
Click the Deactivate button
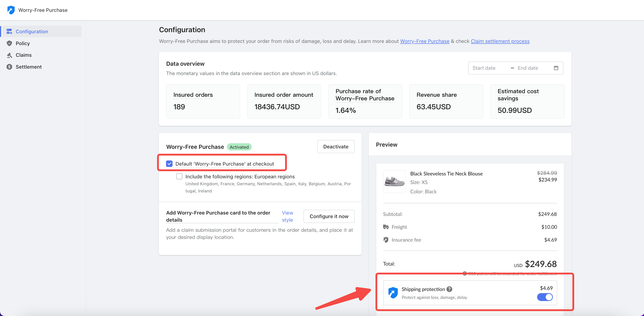pyautogui.click(x=335, y=147)
